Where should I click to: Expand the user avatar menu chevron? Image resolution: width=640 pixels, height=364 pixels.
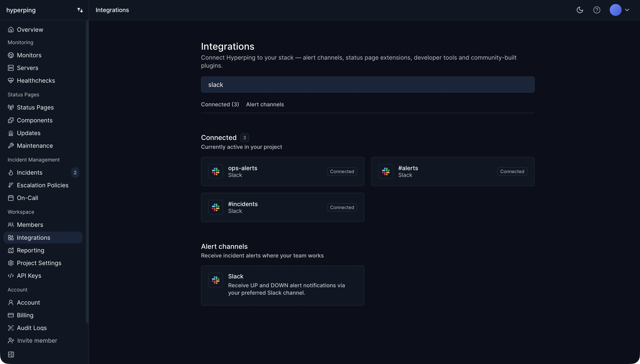[627, 10]
